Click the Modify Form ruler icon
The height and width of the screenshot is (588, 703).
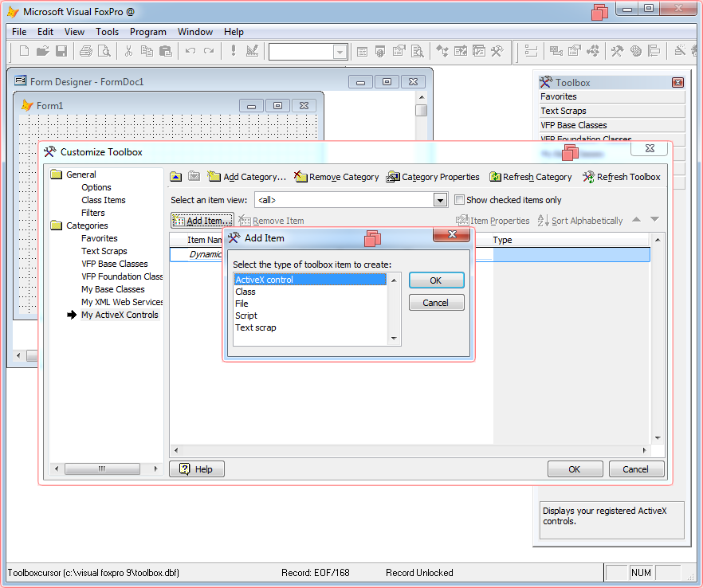[x=252, y=51]
